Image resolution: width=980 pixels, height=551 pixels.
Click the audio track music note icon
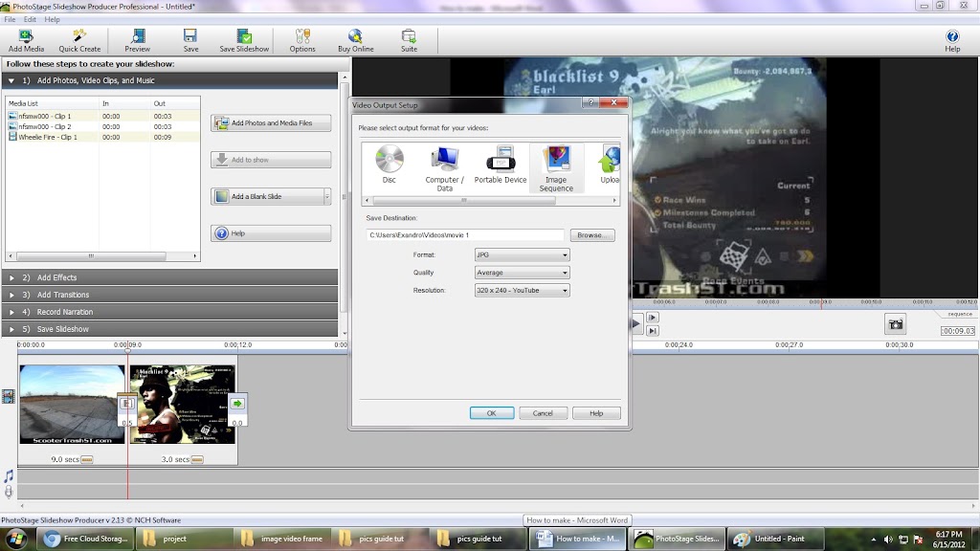pos(8,476)
